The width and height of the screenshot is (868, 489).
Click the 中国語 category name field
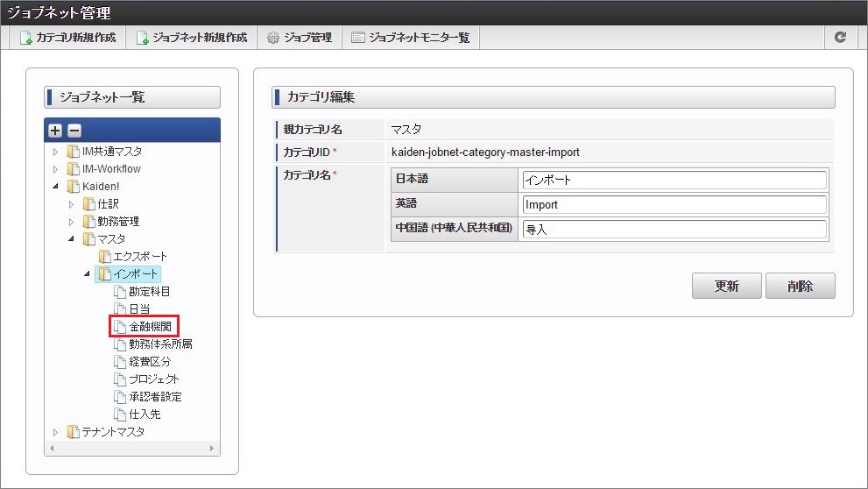tap(674, 230)
